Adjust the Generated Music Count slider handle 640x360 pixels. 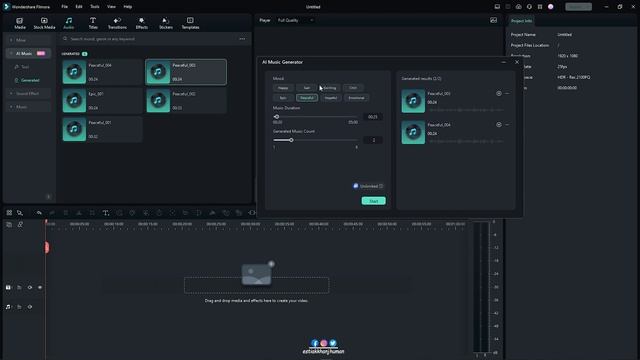291,140
